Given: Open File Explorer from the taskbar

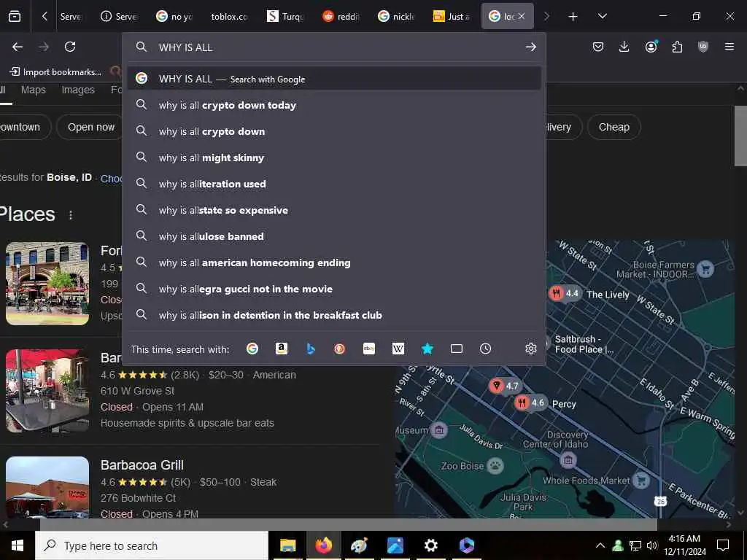Looking at the screenshot, I should click(x=287, y=545).
